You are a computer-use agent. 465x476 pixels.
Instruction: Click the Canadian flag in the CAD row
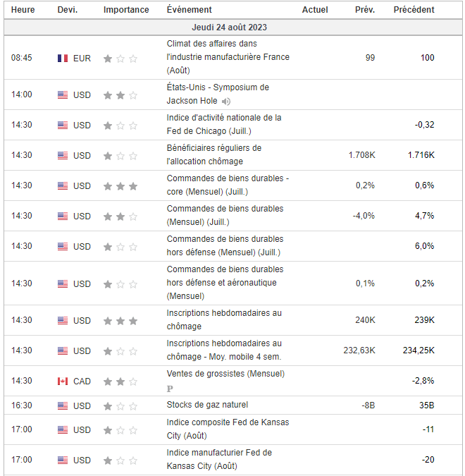[63, 382]
